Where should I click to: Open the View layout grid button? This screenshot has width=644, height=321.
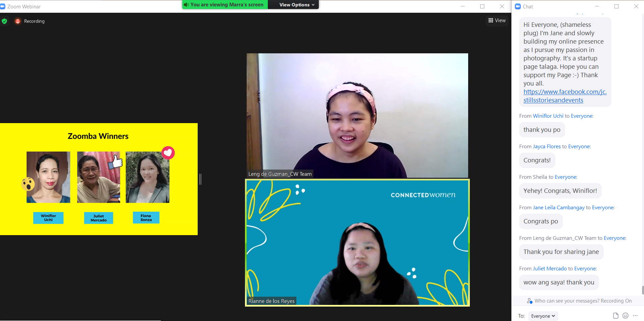point(497,20)
